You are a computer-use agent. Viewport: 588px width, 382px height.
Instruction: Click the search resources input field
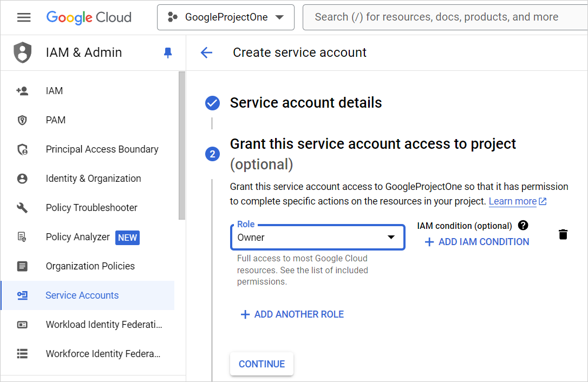pos(445,17)
